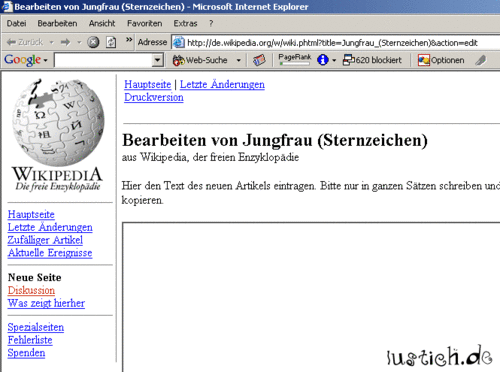Image resolution: width=500 pixels, height=372 pixels.
Task: Click the highlighter pen icon
Action: coord(480,60)
